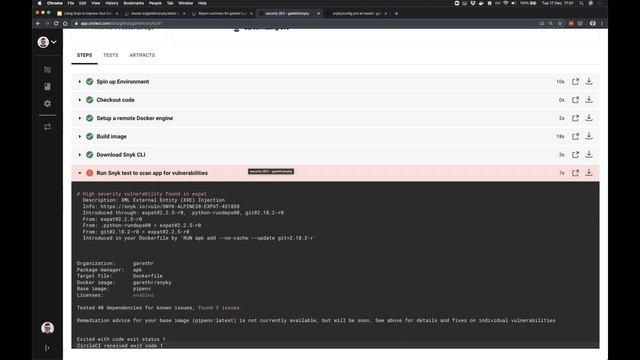Click the Apple menu icon
The width and height of the screenshot is (640, 360).
[40, 3]
